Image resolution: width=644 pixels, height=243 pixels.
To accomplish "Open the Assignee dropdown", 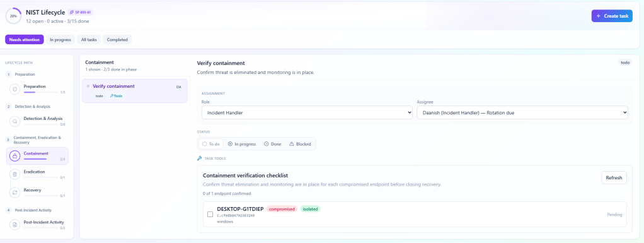I will [522, 112].
